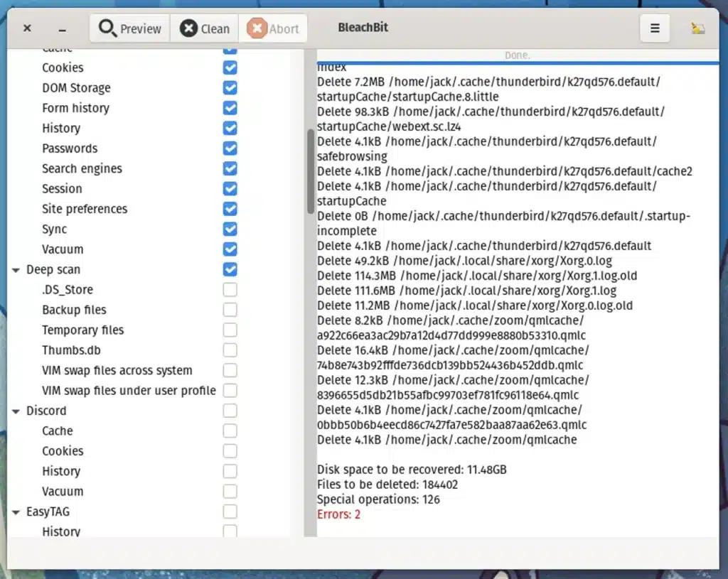This screenshot has width=728, height=579.
Task: Uncheck the Site preferences checkbox
Action: 230,209
